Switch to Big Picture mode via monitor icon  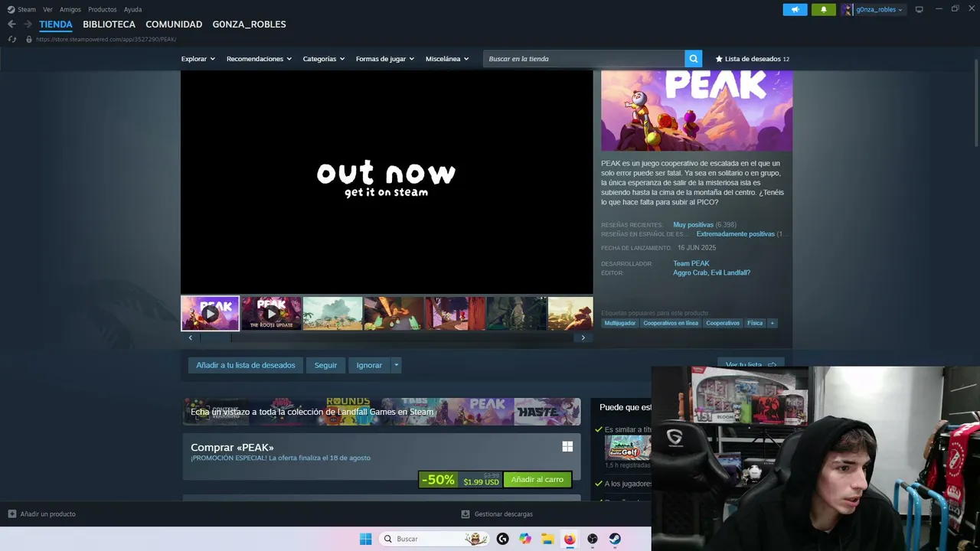(x=920, y=9)
